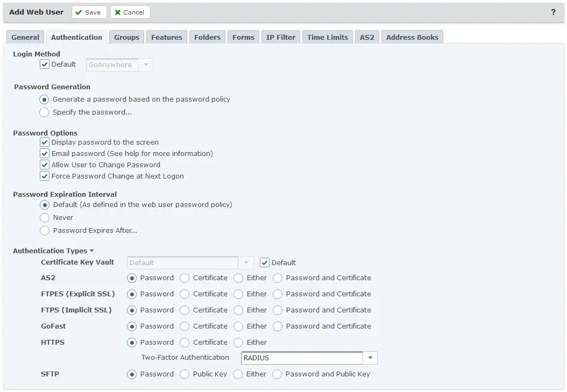Click the Authentication Types collapse triangle
567x392 pixels.
tap(91, 251)
